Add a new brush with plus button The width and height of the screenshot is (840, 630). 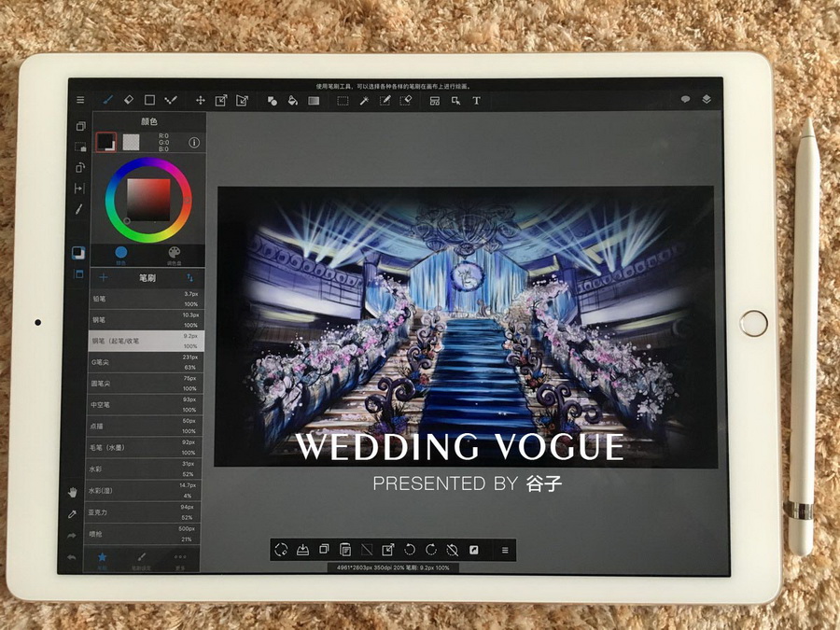point(103,278)
